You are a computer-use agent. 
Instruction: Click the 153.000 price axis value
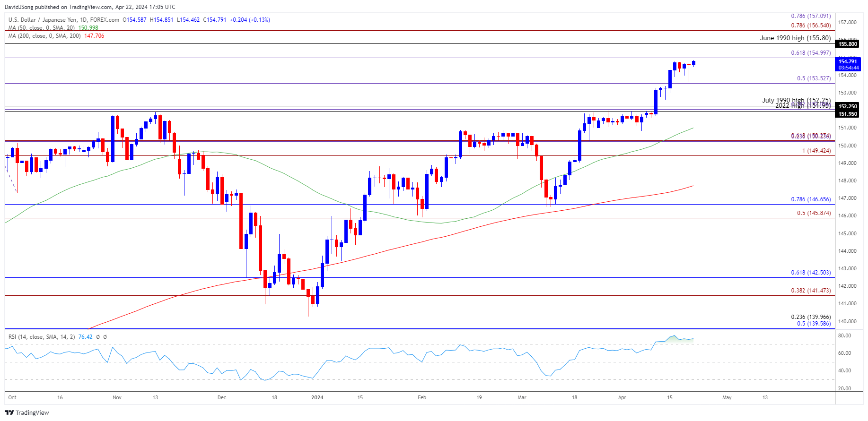coord(847,93)
